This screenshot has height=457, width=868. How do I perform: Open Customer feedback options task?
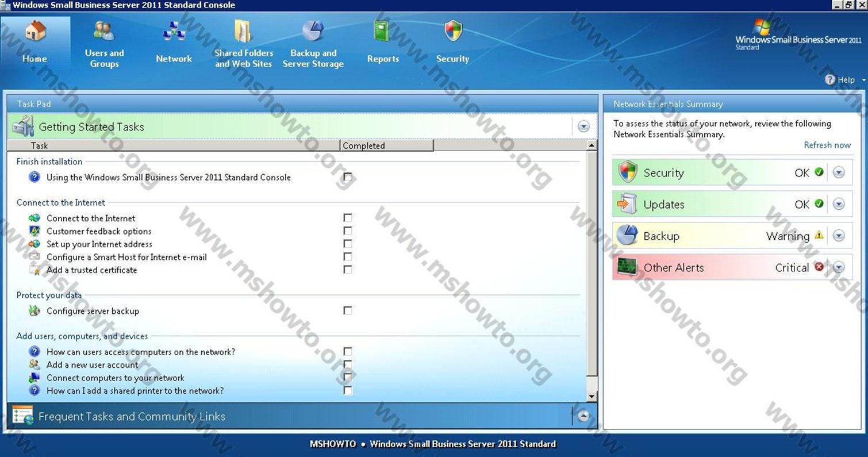(99, 231)
